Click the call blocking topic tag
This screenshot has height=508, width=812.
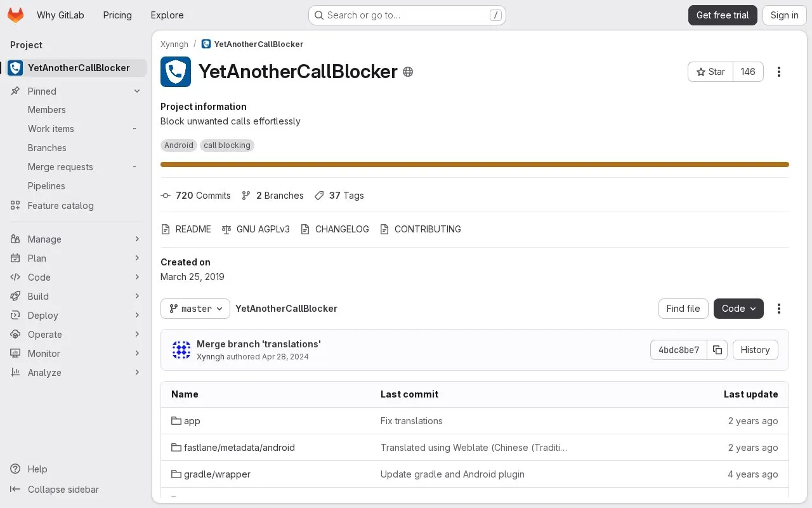227,145
